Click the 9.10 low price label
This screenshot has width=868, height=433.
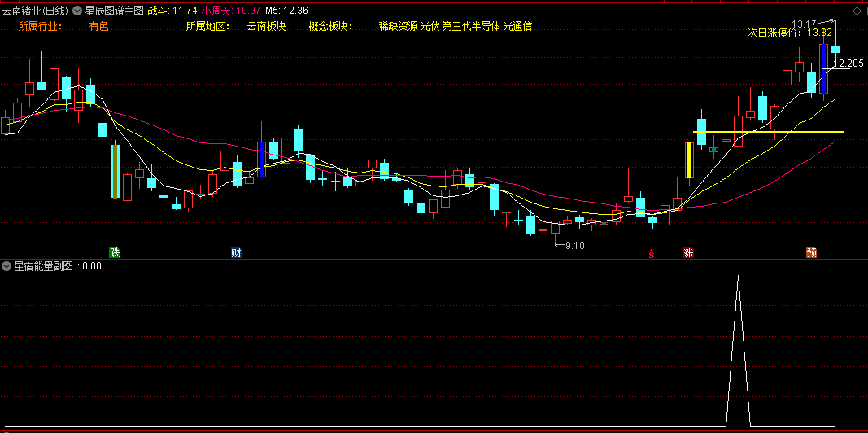coord(574,245)
